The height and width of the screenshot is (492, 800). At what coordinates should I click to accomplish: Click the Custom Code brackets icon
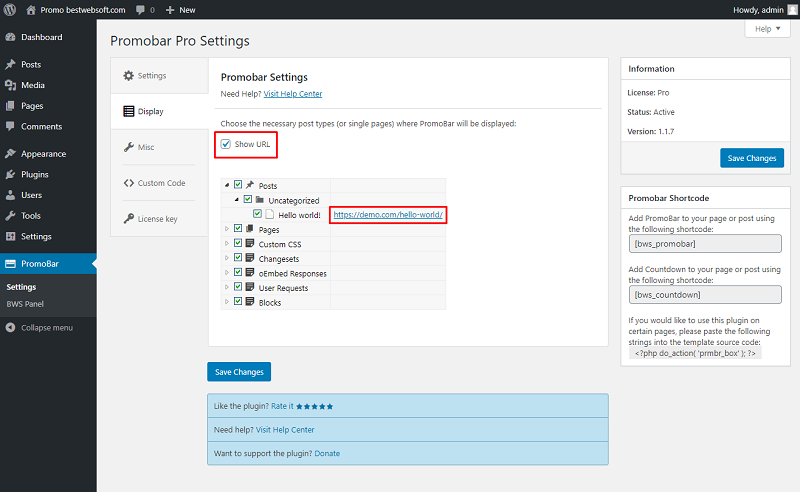click(129, 183)
